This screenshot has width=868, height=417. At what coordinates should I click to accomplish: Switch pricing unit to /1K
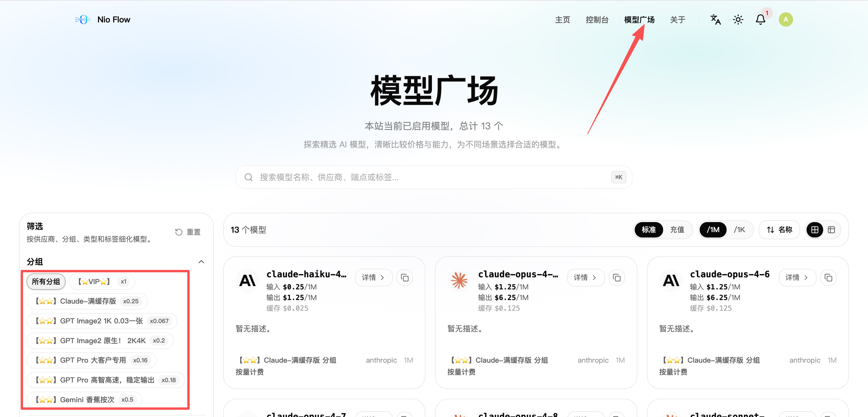coord(739,229)
